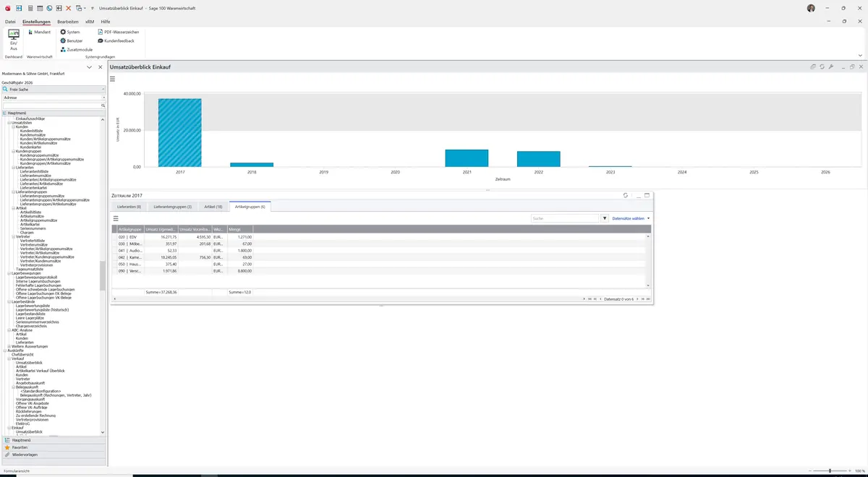Open the quick access toolbar customize dropdown
The height and width of the screenshot is (477, 868).
pos(93,8)
